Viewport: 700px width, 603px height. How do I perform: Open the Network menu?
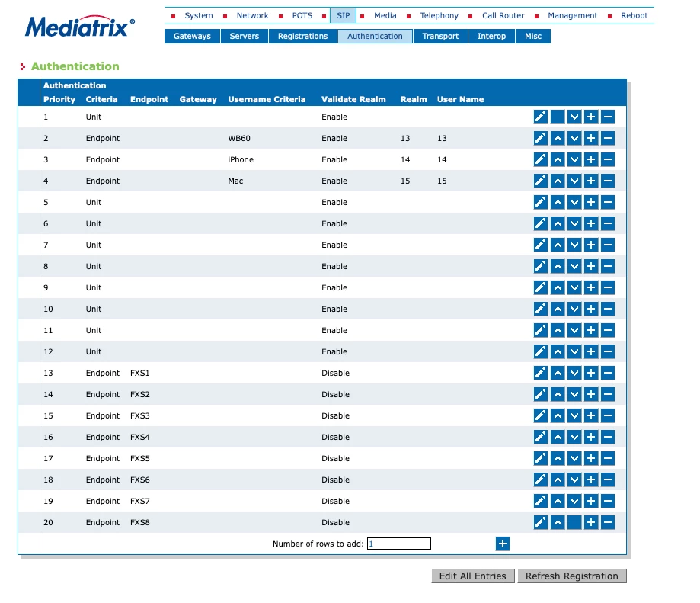[253, 16]
